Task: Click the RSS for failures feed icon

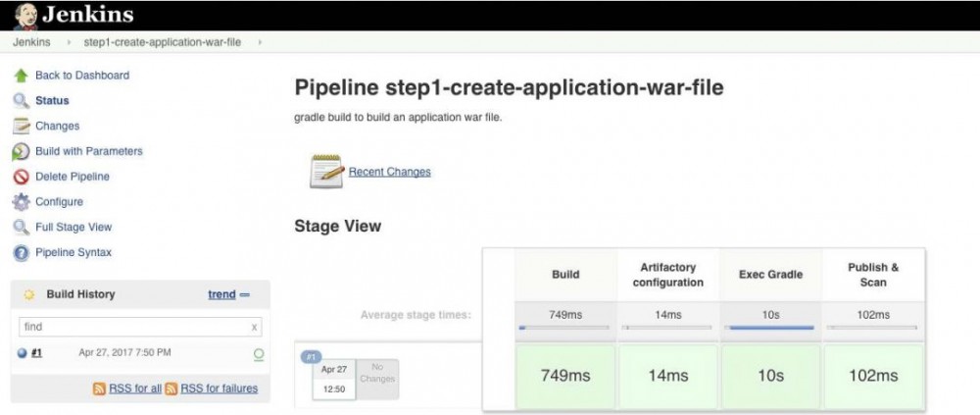Action: [171, 389]
